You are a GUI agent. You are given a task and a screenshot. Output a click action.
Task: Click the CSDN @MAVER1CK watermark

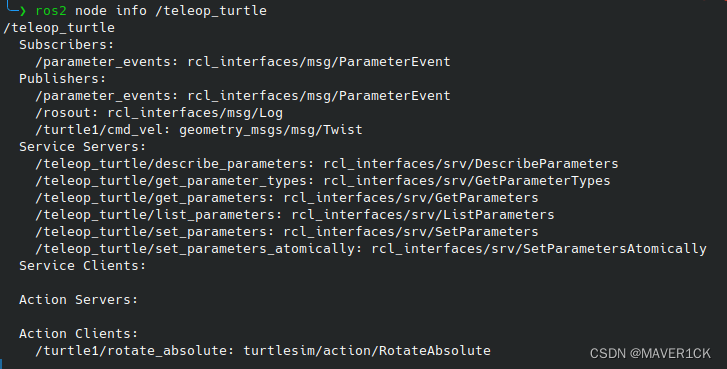tap(650, 354)
